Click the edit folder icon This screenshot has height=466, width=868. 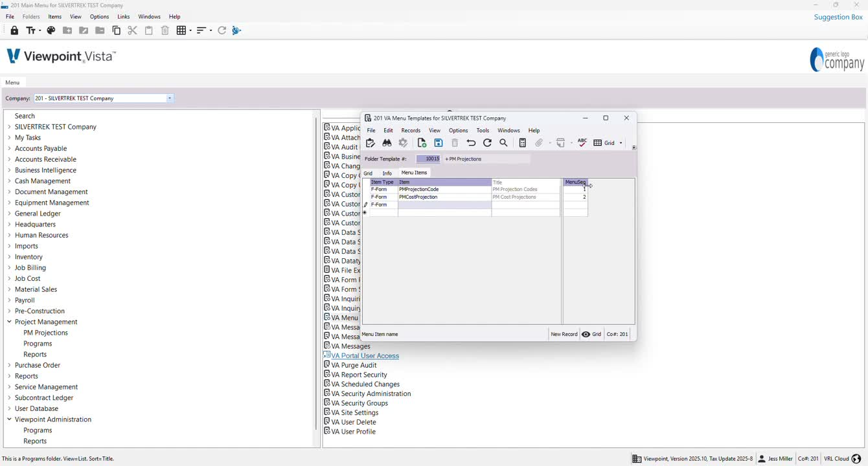tap(84, 30)
